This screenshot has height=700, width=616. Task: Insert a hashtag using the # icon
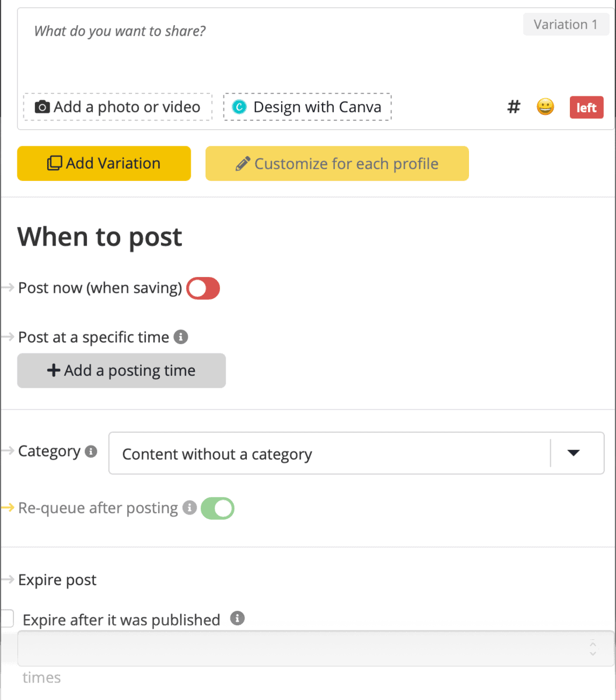point(513,107)
